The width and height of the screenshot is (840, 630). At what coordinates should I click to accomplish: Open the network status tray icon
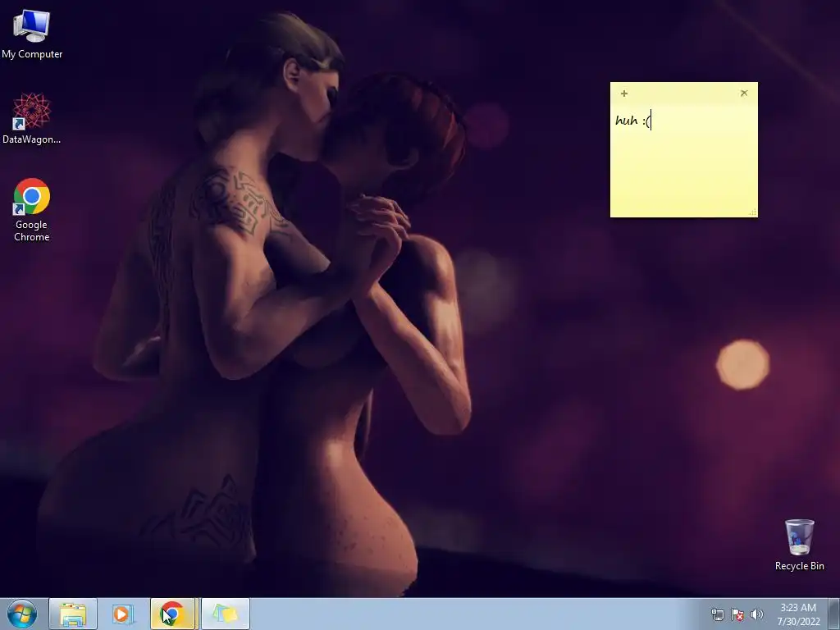pyautogui.click(x=718, y=614)
